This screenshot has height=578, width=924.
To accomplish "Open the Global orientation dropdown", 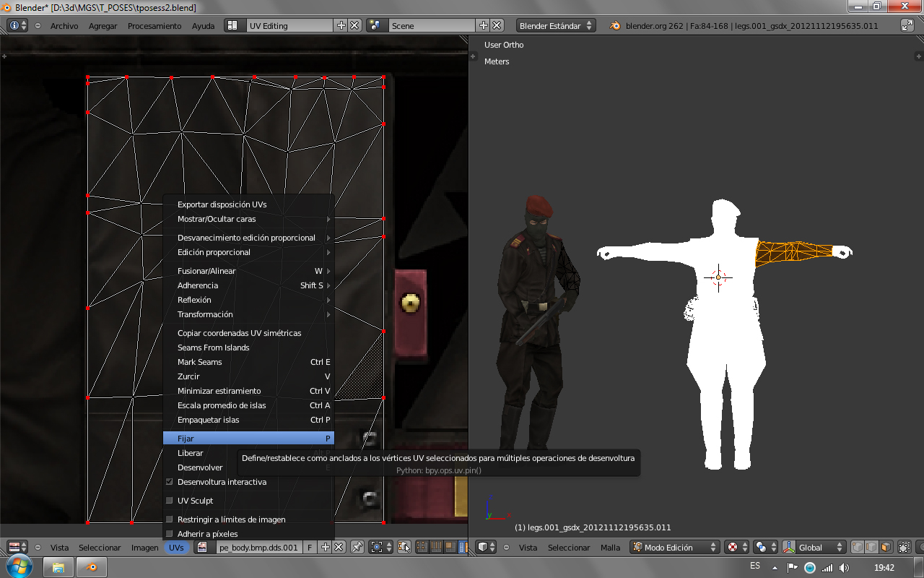I will coord(816,548).
